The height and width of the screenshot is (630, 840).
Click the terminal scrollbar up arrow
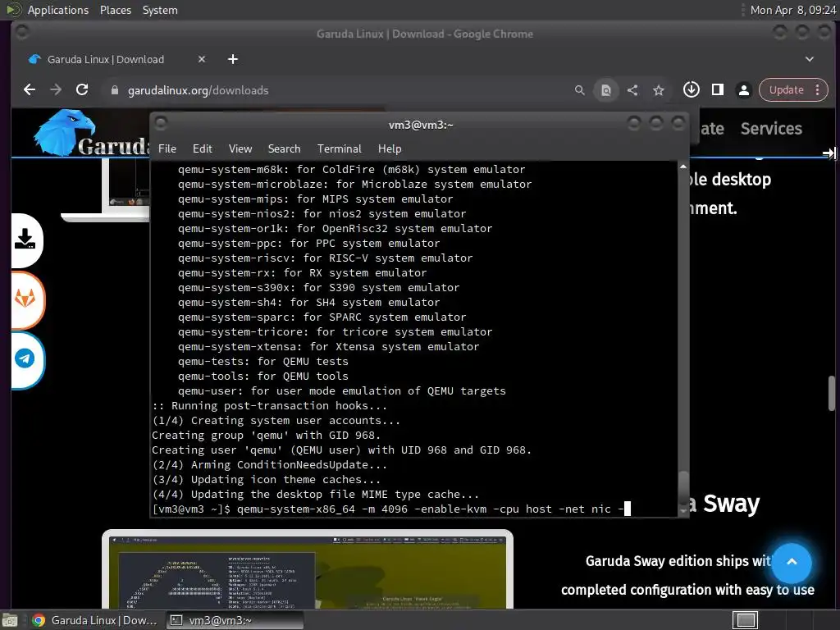pyautogui.click(x=683, y=167)
